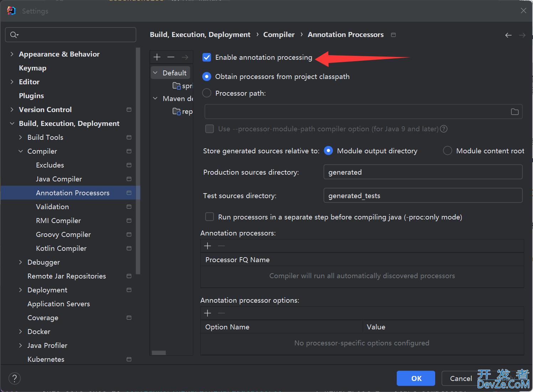Move module to profile arrow icon
This screenshot has width=533, height=392.
coord(185,57)
